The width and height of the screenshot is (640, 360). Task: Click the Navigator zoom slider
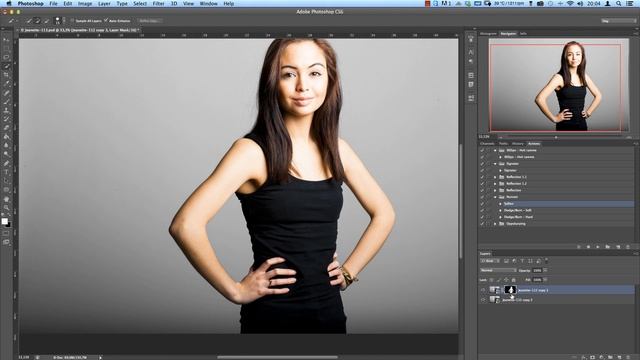click(x=556, y=137)
